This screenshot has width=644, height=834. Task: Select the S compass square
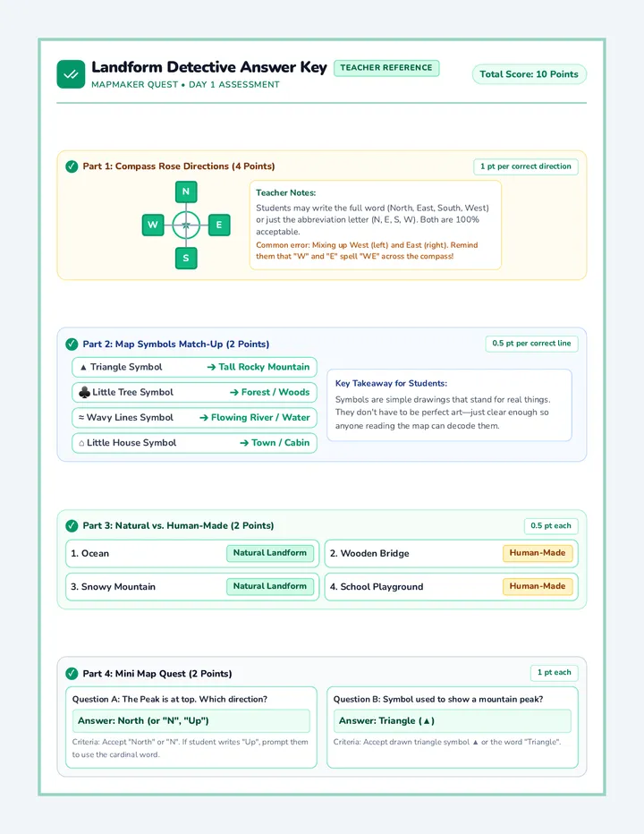pyautogui.click(x=186, y=258)
